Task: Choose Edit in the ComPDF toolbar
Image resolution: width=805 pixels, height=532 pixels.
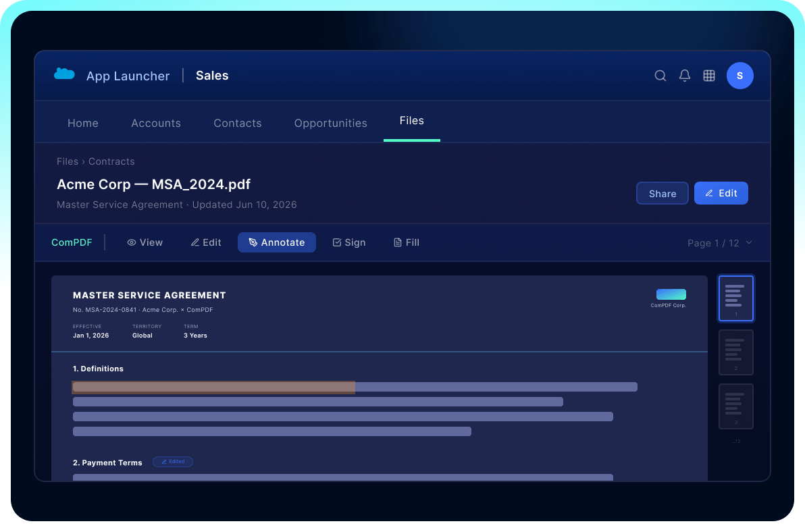Action: point(206,242)
